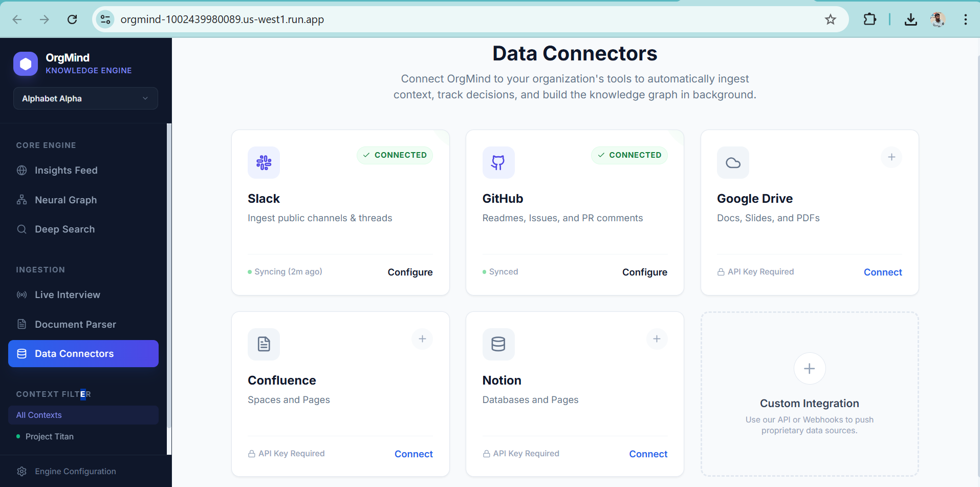
Task: Open Deep Search in sidebar
Action: click(83, 229)
